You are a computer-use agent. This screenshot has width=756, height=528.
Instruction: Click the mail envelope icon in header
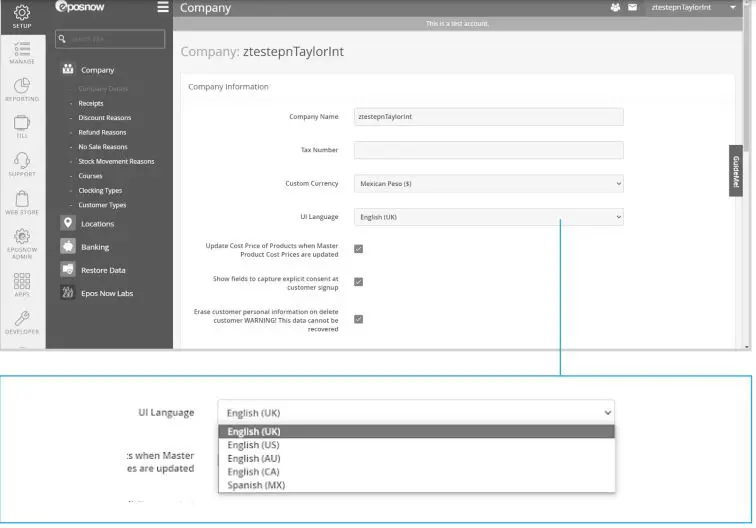tap(632, 8)
